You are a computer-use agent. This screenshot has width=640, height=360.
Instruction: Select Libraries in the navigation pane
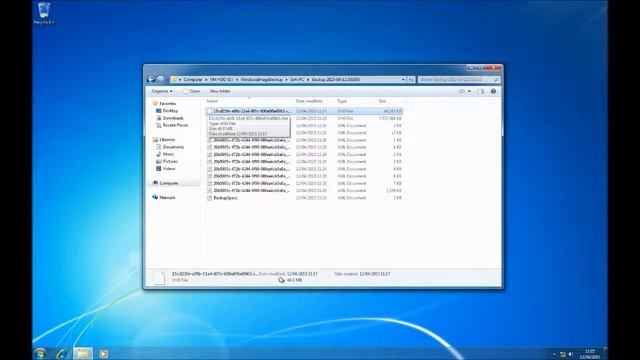164,140
